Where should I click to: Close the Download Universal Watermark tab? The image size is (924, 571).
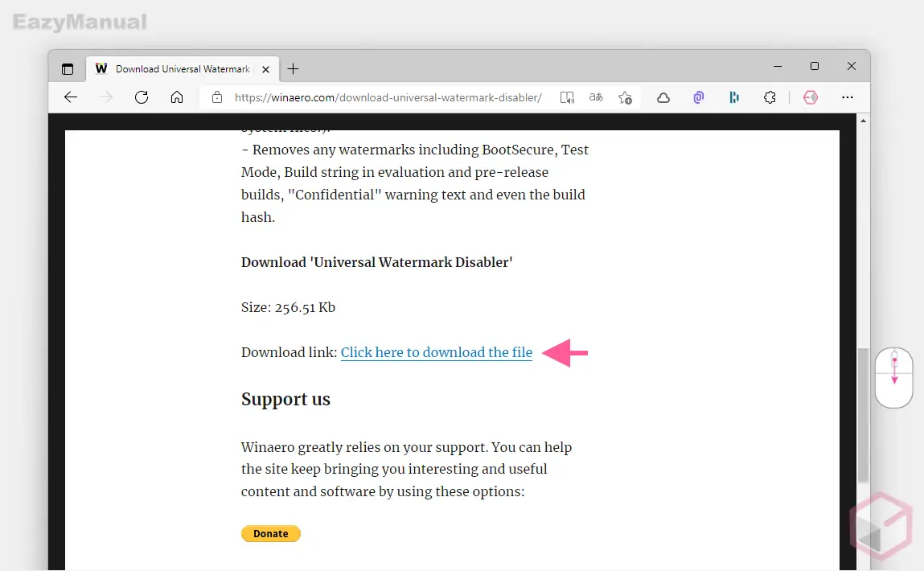point(265,69)
